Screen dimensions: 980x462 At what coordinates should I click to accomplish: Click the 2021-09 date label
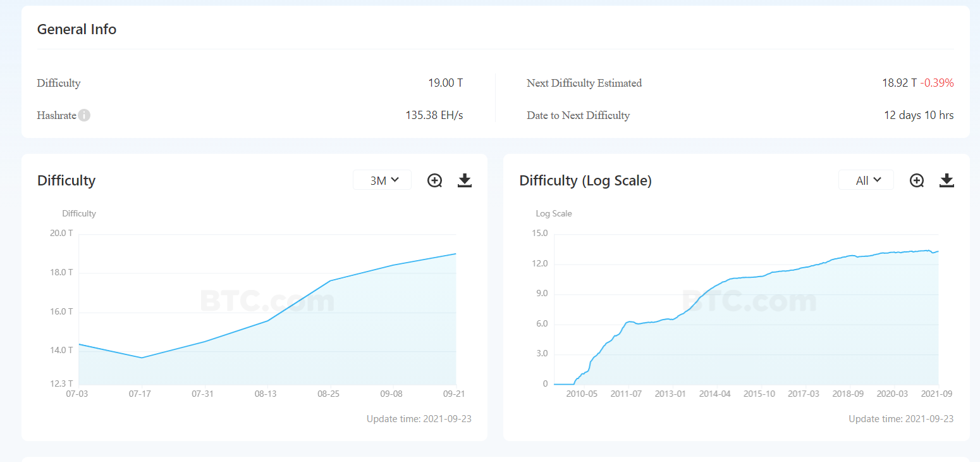(x=936, y=394)
